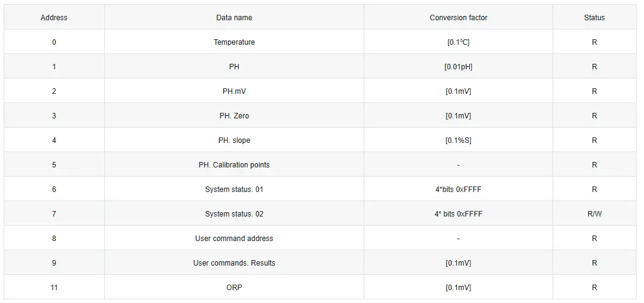Select the User command address cell

point(234,238)
